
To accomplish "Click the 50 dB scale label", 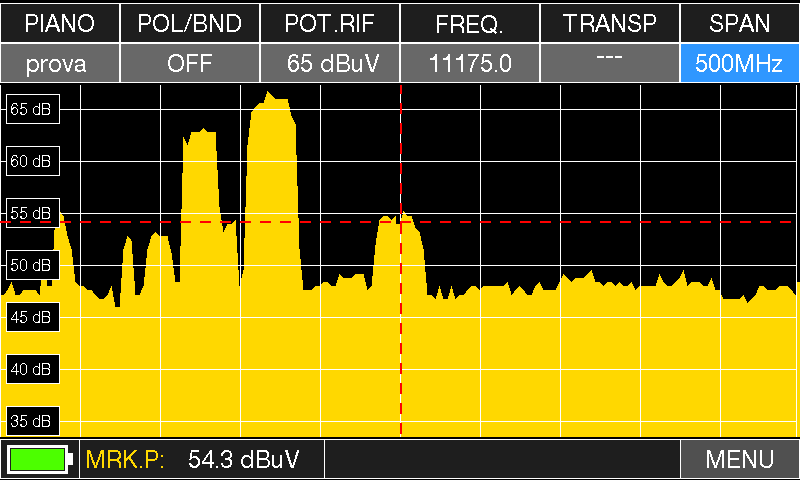I will 33,265.
